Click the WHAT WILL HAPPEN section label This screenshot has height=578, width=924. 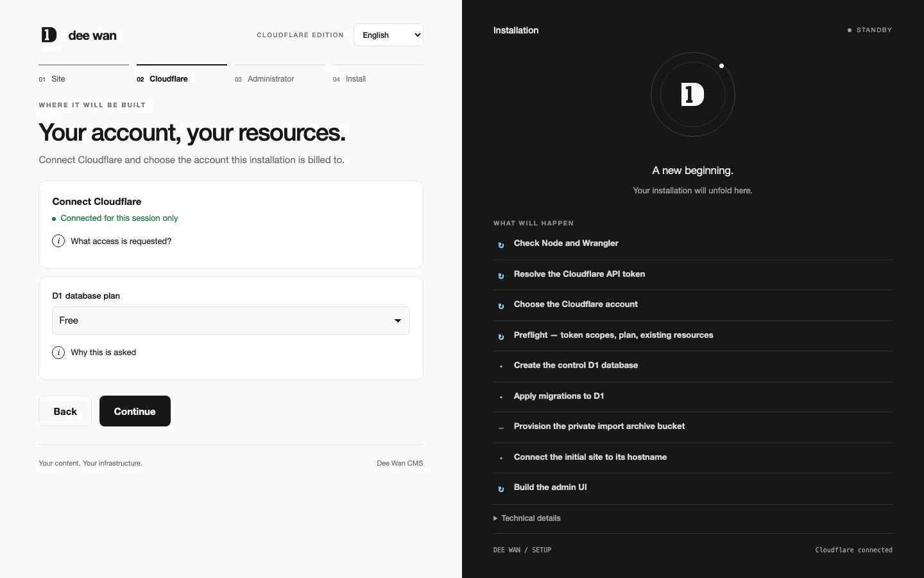tap(533, 223)
